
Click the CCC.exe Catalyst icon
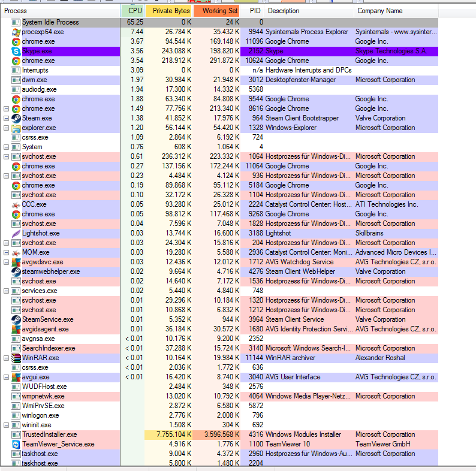tap(16, 204)
